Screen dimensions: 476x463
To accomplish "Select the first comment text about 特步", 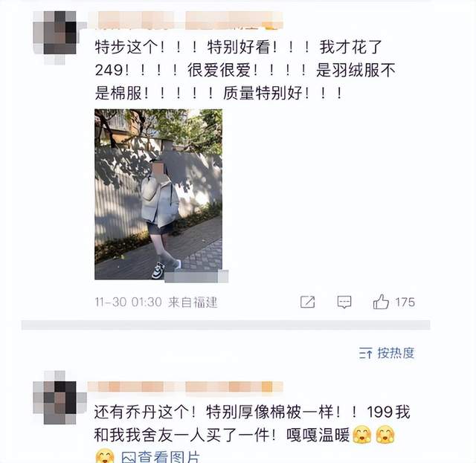I will click(x=245, y=70).
